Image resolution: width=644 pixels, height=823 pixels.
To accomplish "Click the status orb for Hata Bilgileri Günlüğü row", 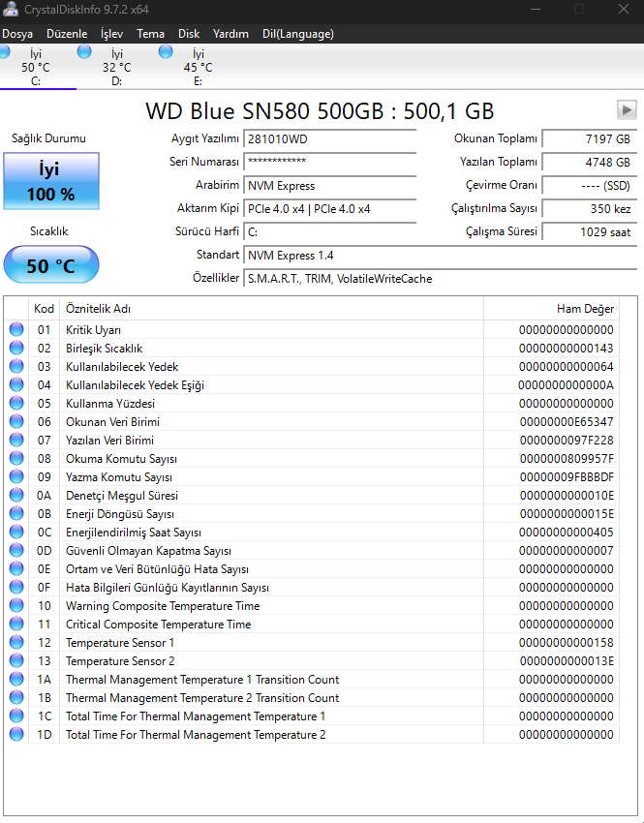I will (x=16, y=587).
